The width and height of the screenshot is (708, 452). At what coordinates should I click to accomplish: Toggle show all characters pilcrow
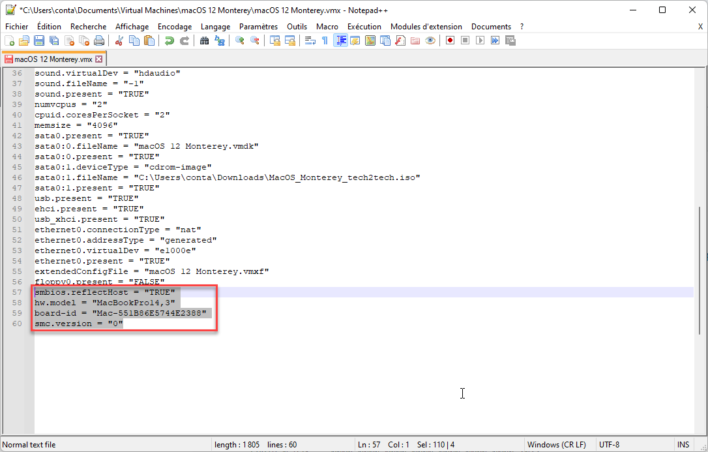click(325, 41)
